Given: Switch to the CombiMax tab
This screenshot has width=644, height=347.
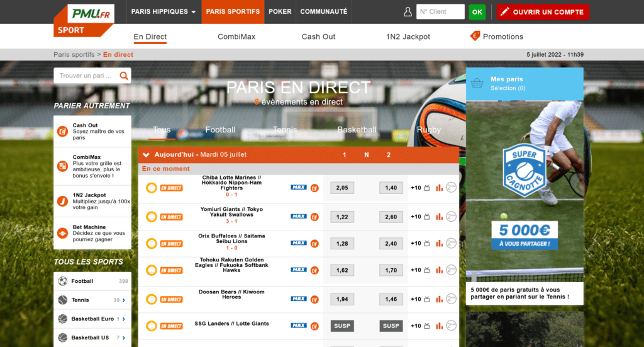Looking at the screenshot, I should pos(236,37).
